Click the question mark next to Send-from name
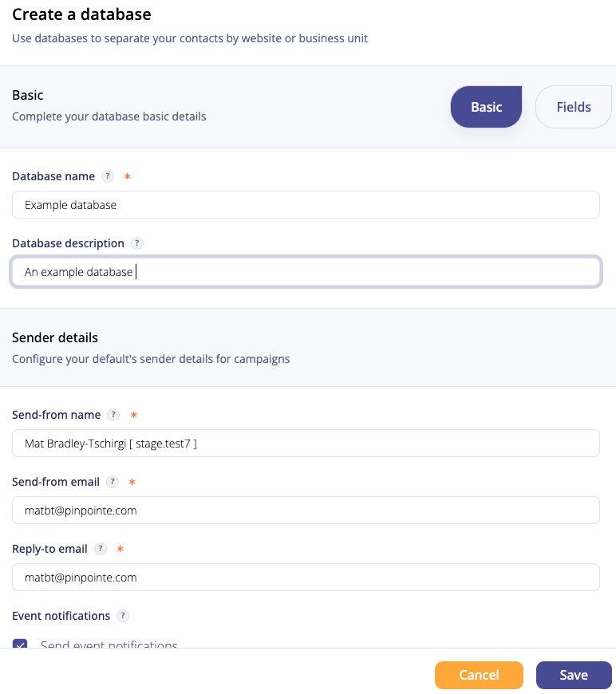 [113, 414]
